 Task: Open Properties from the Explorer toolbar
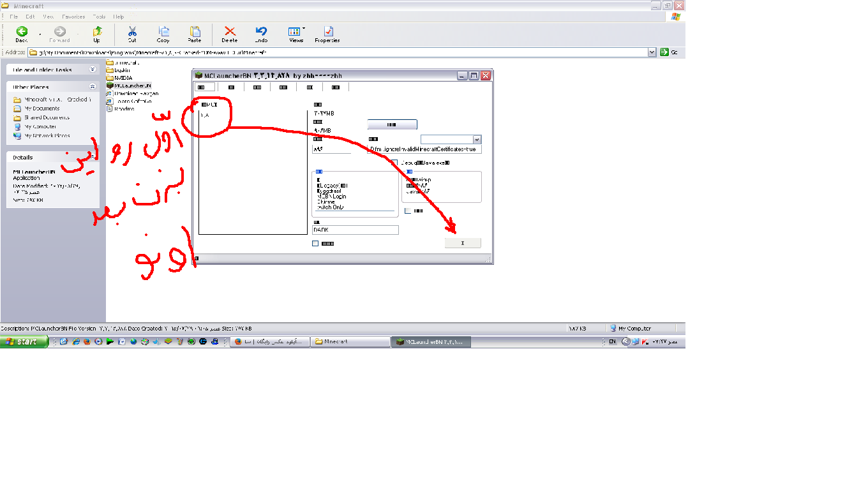(327, 34)
